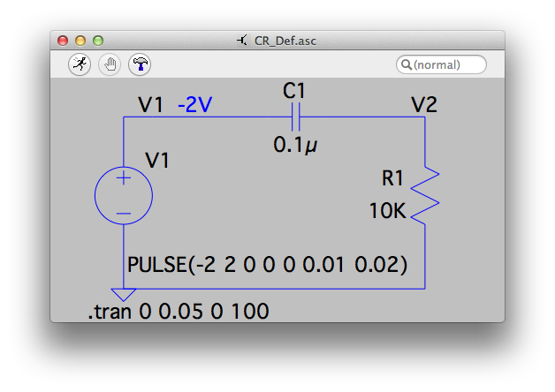Screen dimensions: 555x392
Task: Select the capacitor C1 symbol
Action: tap(296, 117)
